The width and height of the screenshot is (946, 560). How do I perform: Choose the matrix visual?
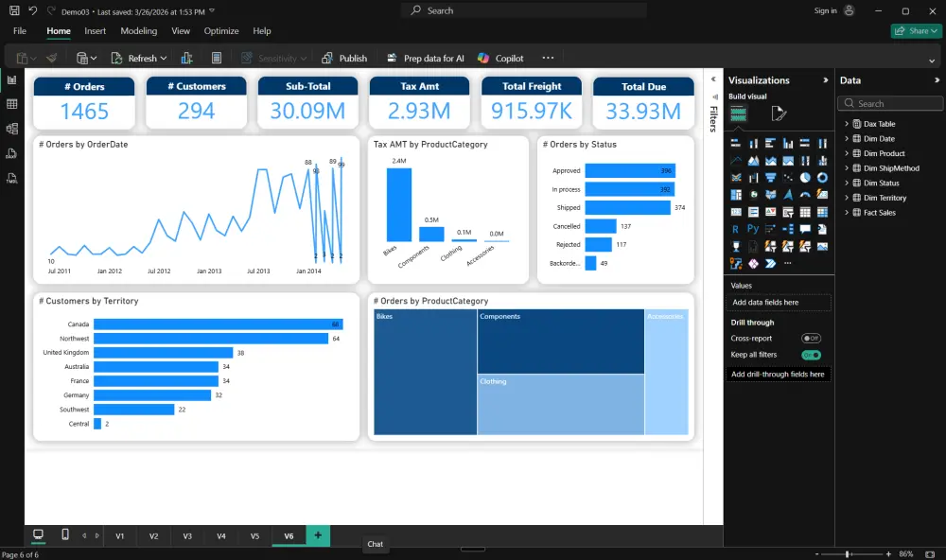(822, 212)
